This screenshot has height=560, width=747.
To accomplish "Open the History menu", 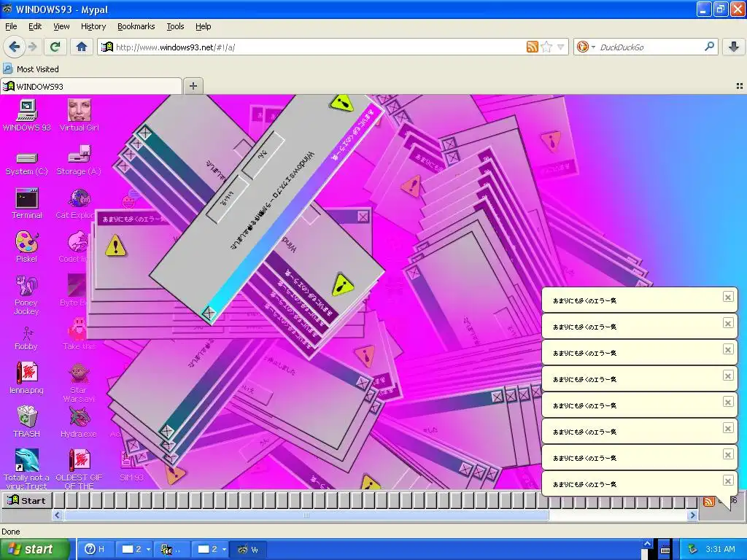I will 93,26.
